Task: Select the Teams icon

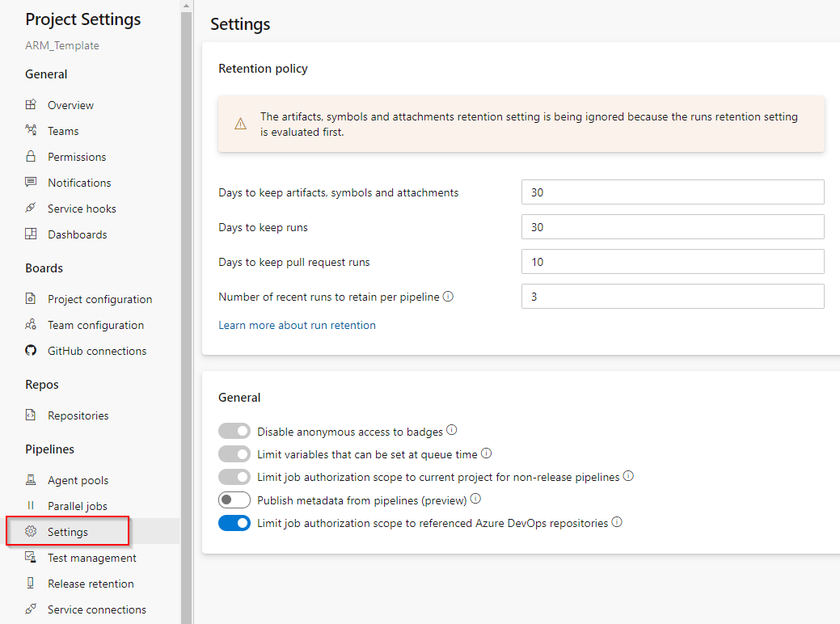Action: [x=31, y=130]
